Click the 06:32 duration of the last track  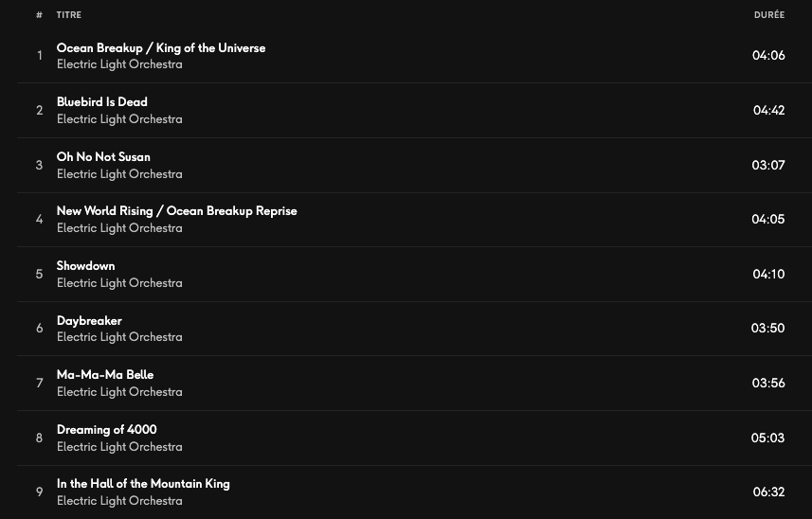point(768,492)
